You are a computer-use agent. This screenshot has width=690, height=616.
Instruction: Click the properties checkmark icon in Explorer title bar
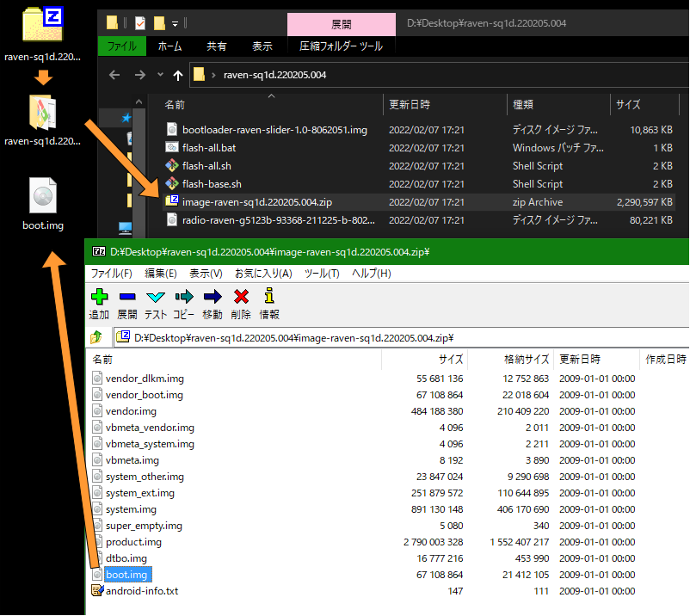coord(140,23)
